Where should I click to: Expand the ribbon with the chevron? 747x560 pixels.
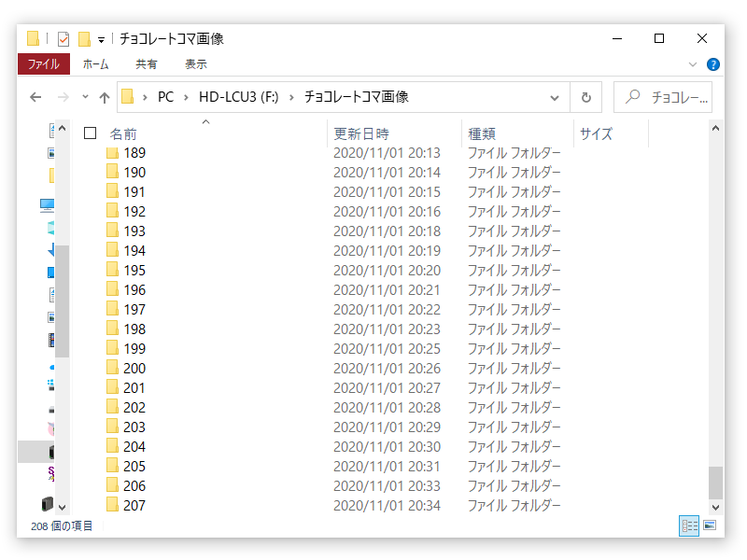[693, 64]
